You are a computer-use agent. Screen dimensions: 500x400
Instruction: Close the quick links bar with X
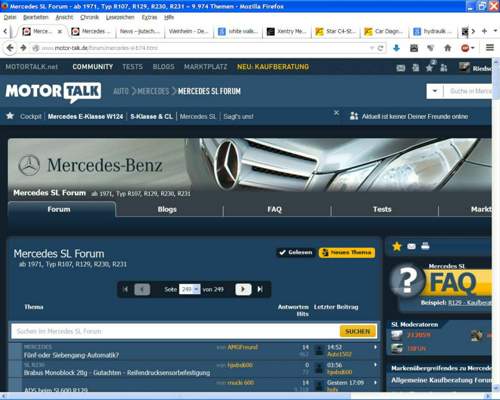337,113
